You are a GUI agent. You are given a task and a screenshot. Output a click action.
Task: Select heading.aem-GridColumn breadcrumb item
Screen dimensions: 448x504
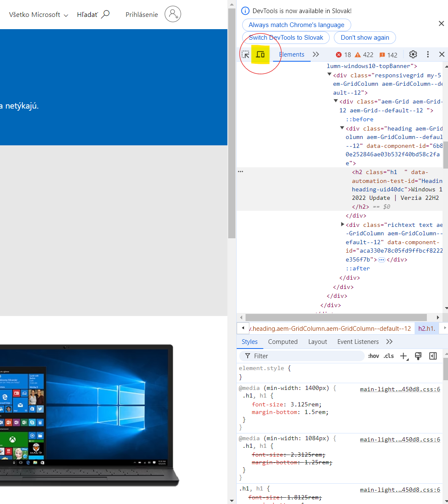tap(330, 329)
